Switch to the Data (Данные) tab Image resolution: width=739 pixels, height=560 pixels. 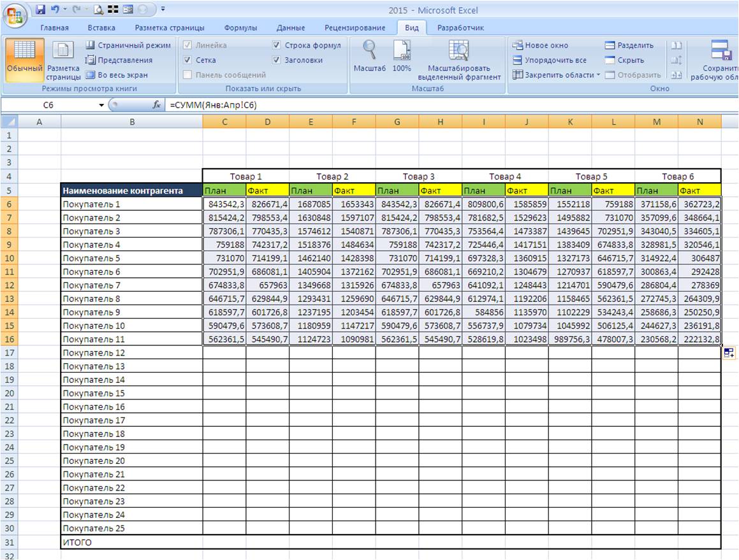tap(290, 28)
